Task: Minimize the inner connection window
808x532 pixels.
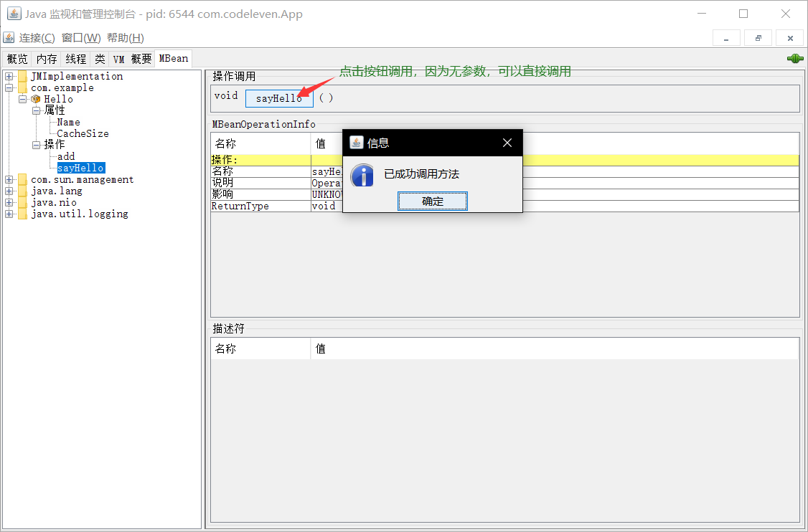Action: pyautogui.click(x=726, y=38)
